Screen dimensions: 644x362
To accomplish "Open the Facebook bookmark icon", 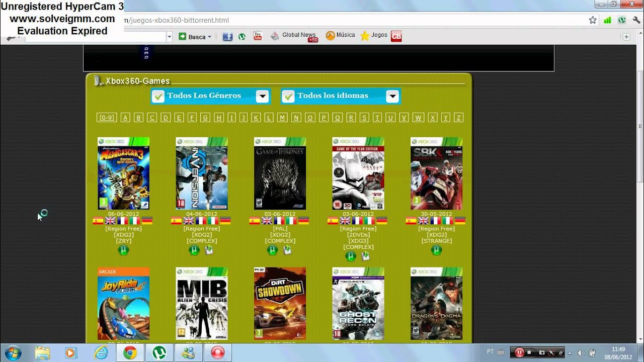I will click(227, 36).
